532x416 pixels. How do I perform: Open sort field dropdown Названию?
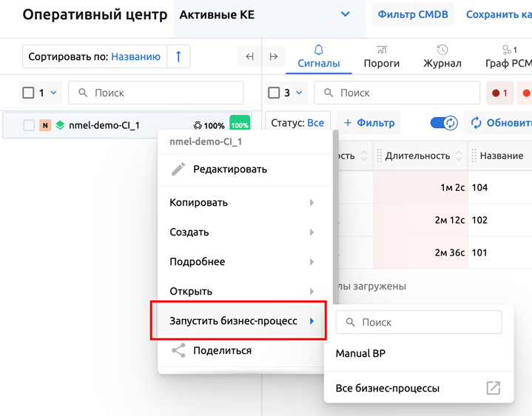[x=135, y=57]
